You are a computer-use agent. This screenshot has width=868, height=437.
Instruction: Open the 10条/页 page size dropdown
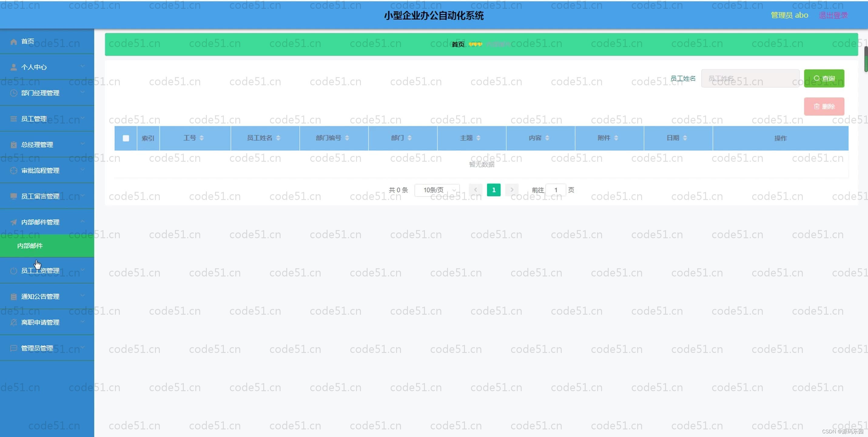point(437,190)
